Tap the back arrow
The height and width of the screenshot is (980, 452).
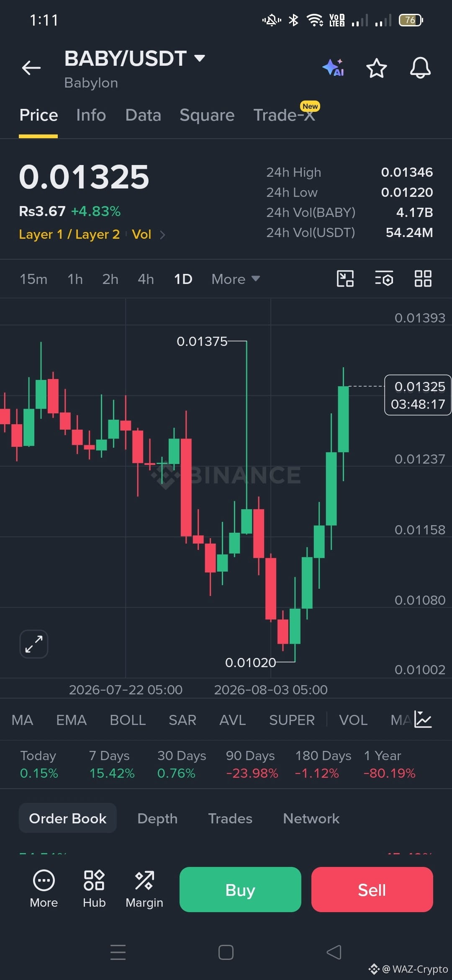pos(31,68)
